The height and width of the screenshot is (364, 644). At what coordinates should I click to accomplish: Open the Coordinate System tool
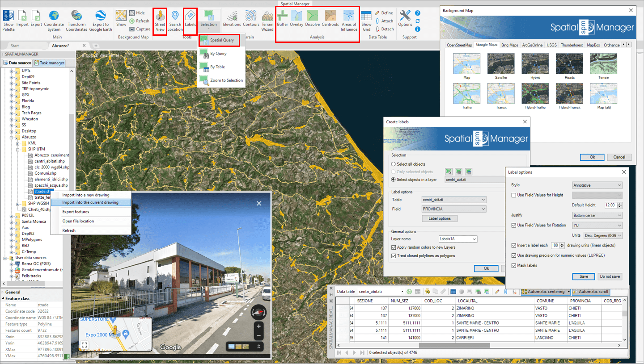(x=54, y=21)
